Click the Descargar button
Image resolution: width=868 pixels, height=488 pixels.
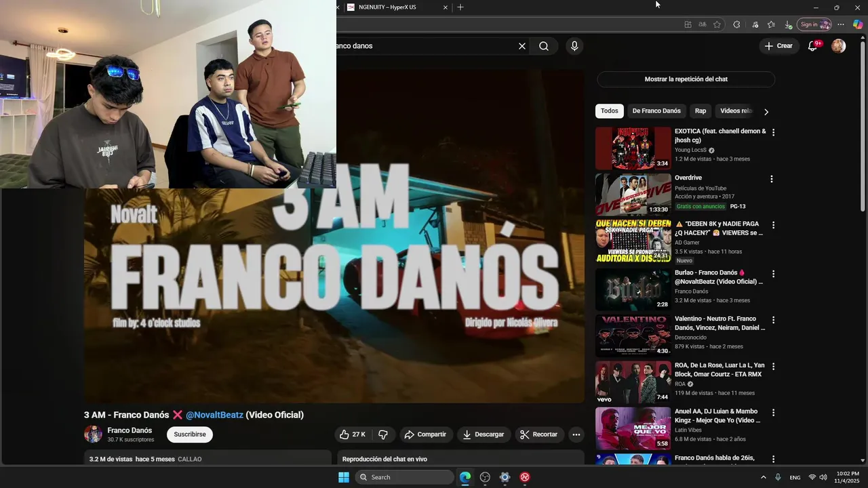(x=484, y=434)
